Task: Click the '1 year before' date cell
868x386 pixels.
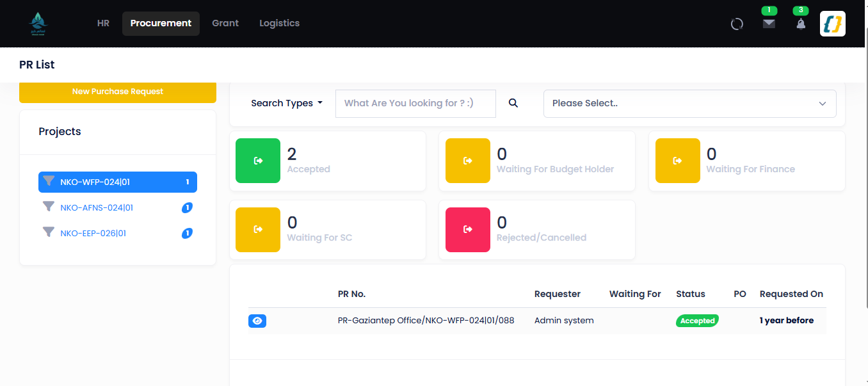Action: (x=787, y=320)
